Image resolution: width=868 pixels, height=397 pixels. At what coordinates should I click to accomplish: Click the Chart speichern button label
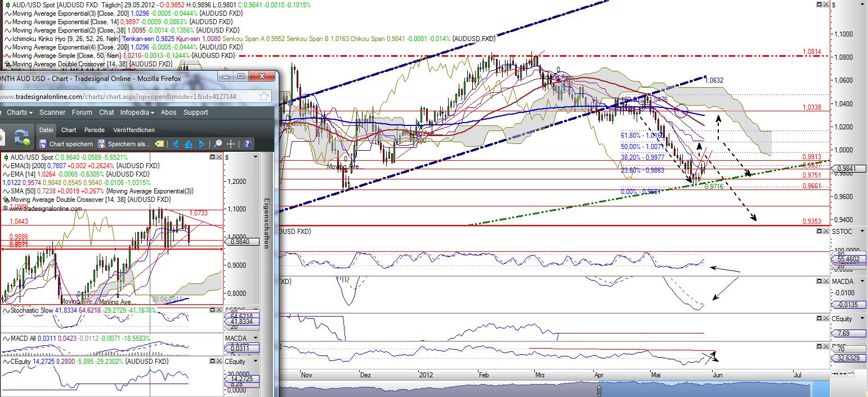[71, 144]
